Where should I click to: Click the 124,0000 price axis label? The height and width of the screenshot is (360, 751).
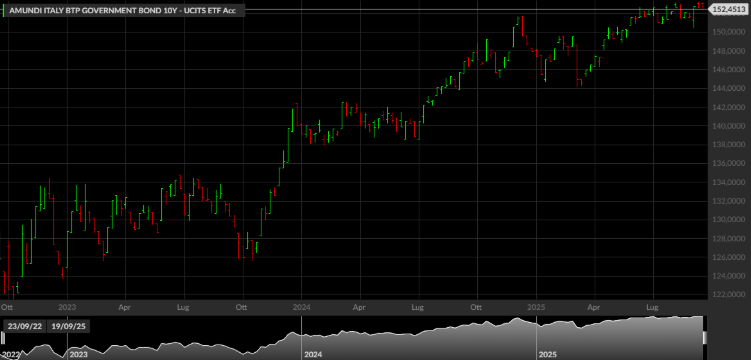tap(729, 276)
